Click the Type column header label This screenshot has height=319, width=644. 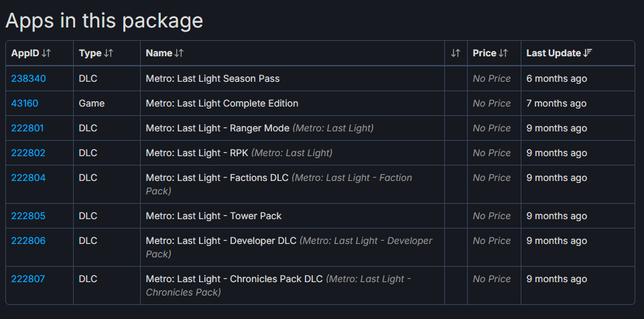[x=90, y=53]
